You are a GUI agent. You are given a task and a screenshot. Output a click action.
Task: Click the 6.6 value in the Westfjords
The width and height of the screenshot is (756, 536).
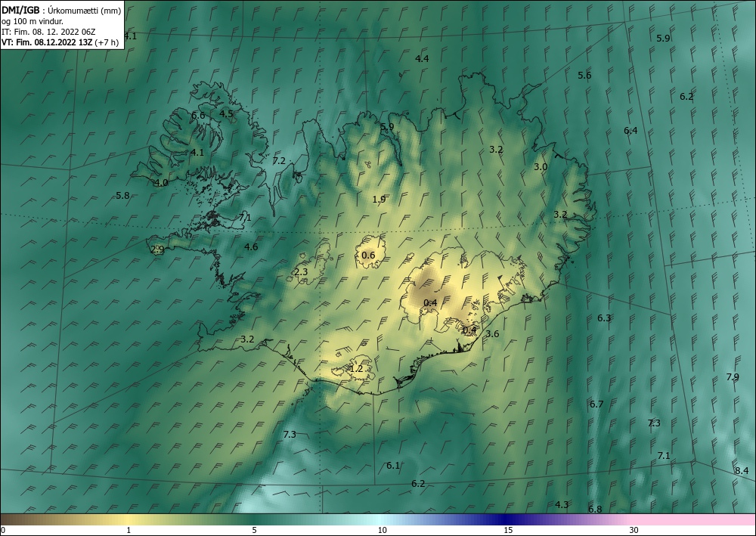(198, 116)
